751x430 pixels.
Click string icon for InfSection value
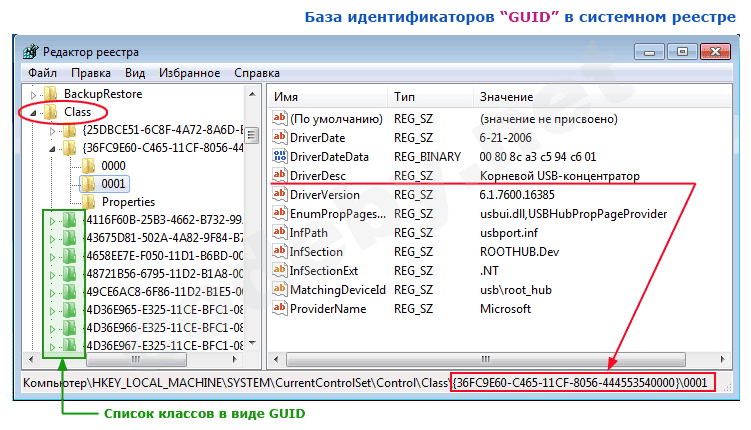pos(280,250)
